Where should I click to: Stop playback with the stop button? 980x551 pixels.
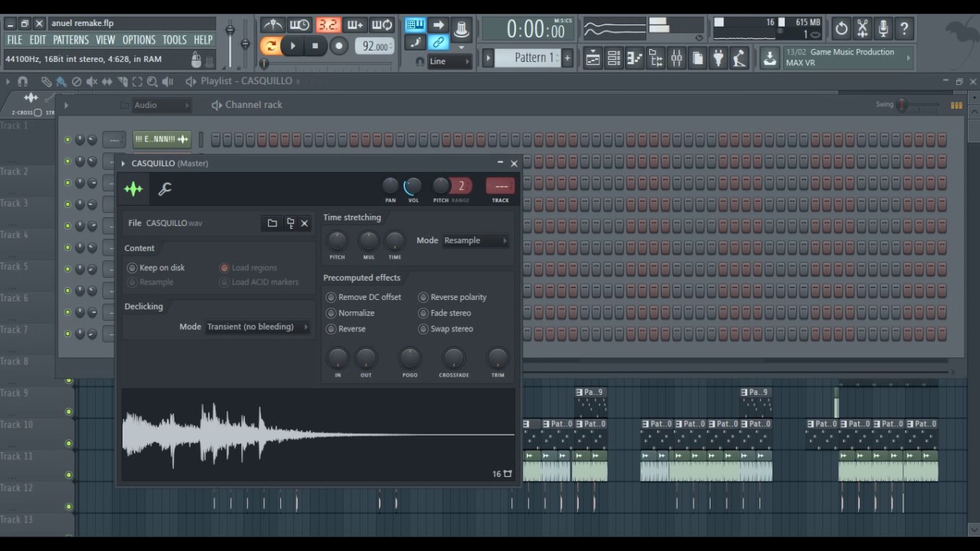pyautogui.click(x=315, y=46)
